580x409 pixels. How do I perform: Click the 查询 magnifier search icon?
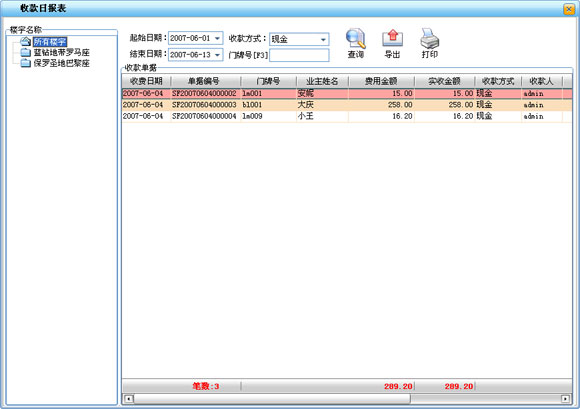pyautogui.click(x=356, y=39)
